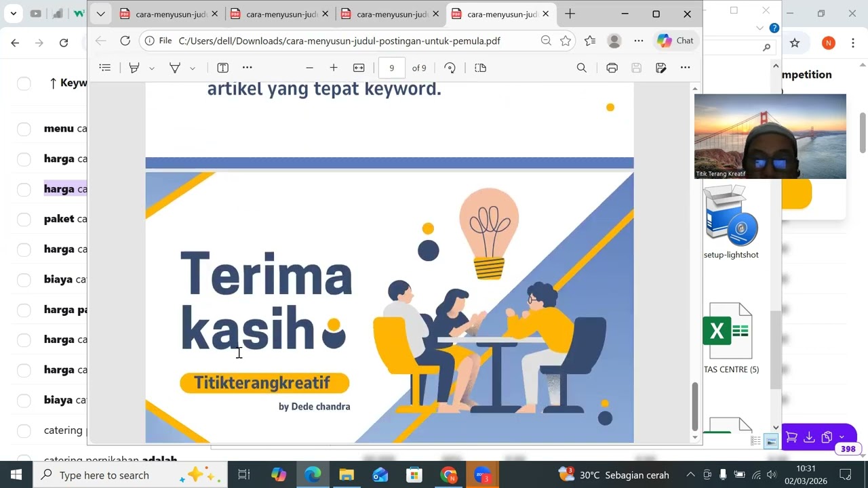Tick the checkbox for the menu keyword row
The height and width of the screenshot is (488, 868).
(24, 129)
